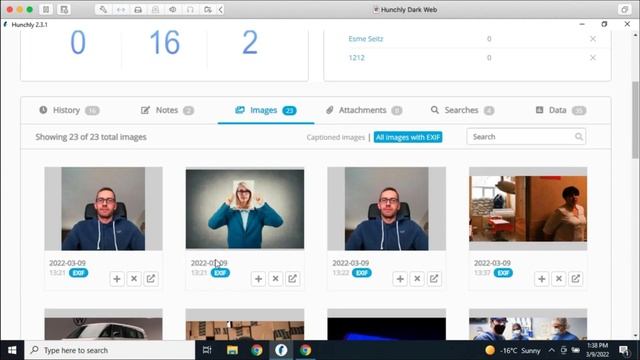Click the headphones audio icon in VM toolbar
The image size is (640, 360).
pos(190,9)
